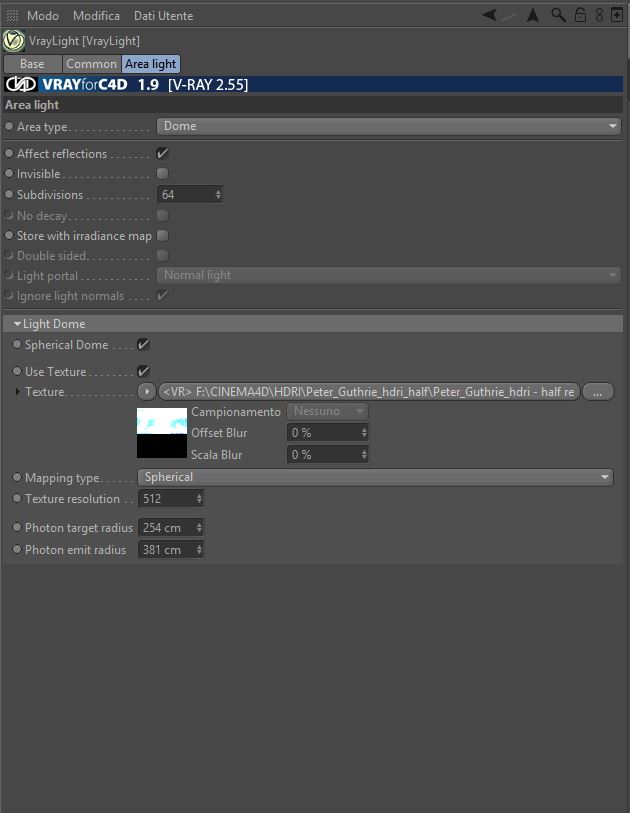630x813 pixels.
Task: Click the keyframe dot beside Invisible
Action: coord(9,174)
